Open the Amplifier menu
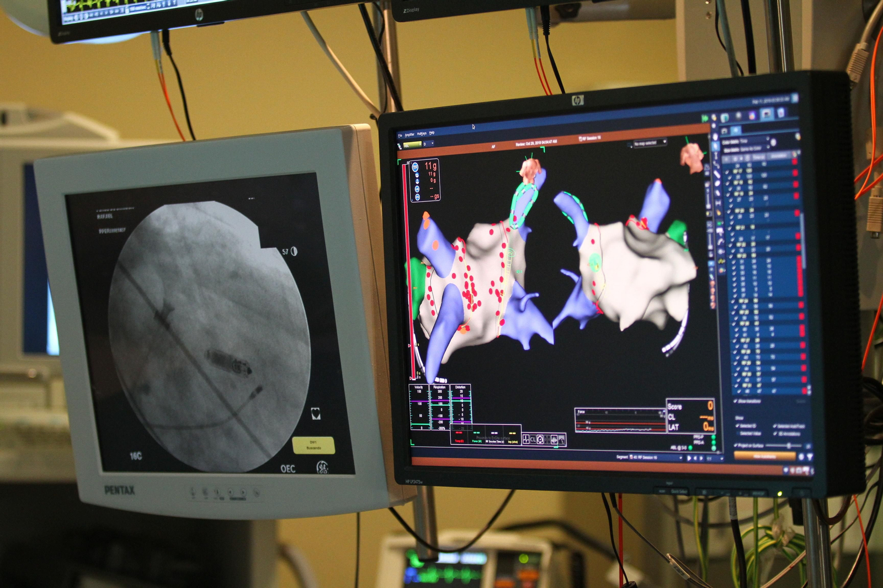This screenshot has width=883, height=588. (x=409, y=135)
